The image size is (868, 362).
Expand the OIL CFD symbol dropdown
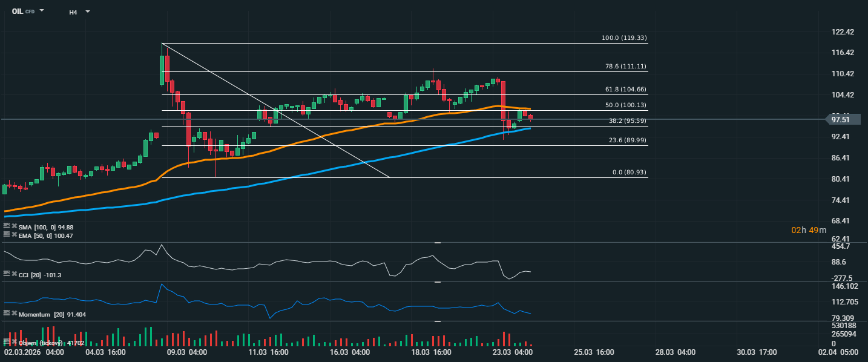click(42, 11)
